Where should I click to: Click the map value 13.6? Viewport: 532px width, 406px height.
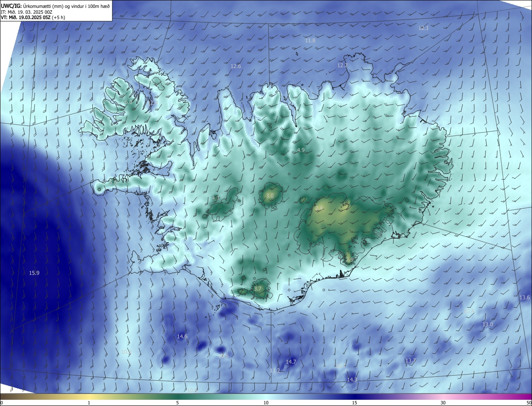tap(525, 297)
